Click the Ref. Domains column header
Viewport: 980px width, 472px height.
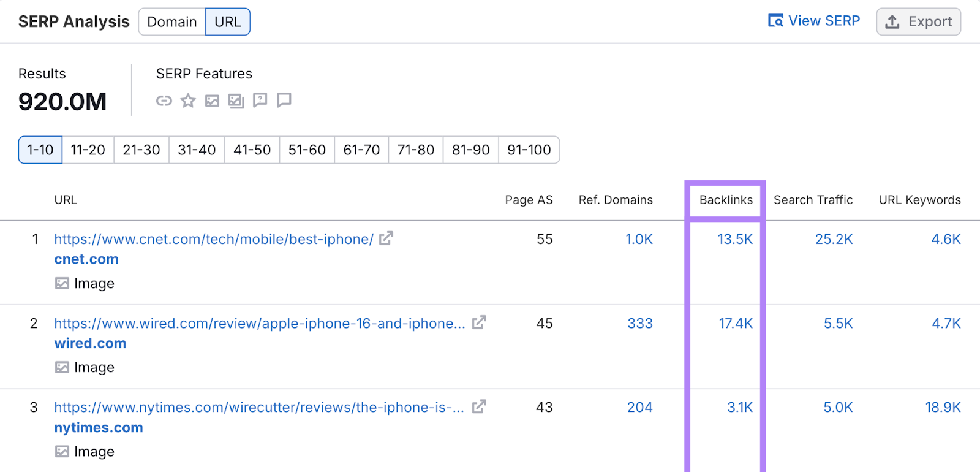(616, 200)
